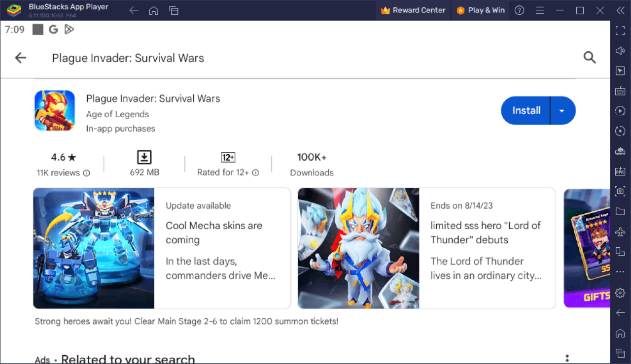Open the Reward Center
This screenshot has width=631, height=364.
(x=413, y=10)
